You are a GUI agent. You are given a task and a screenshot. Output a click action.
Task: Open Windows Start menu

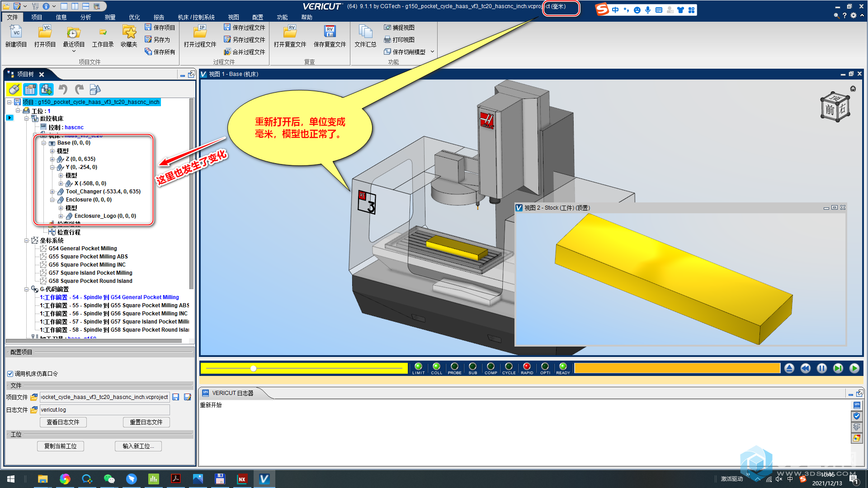(x=11, y=479)
